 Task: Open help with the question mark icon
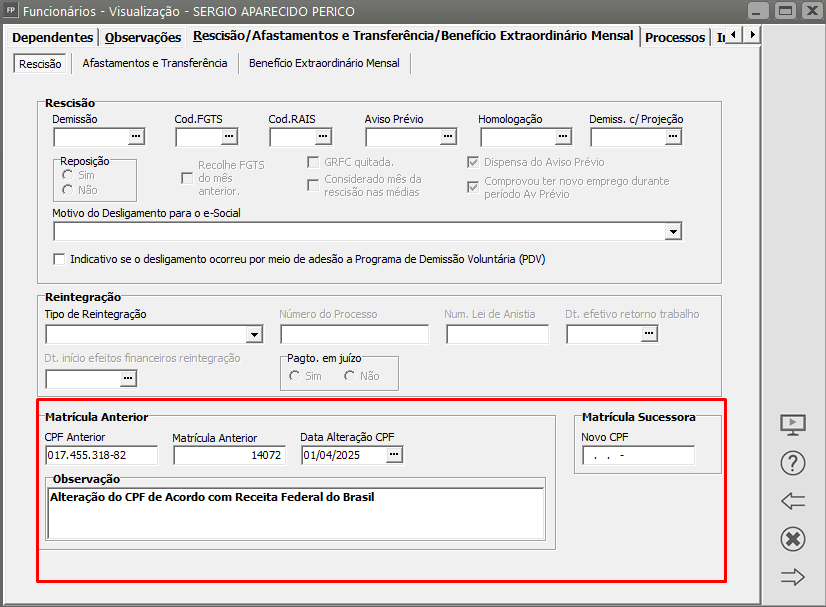792,463
